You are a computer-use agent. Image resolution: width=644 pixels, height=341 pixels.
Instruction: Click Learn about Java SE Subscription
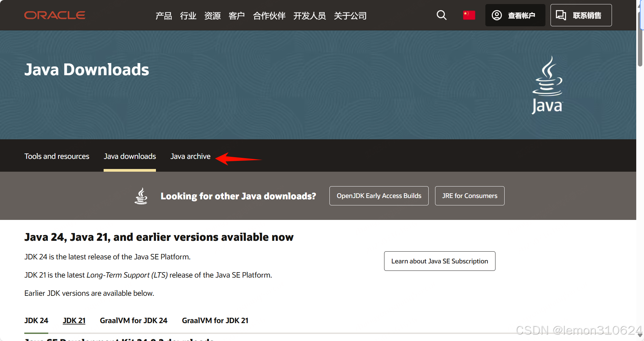(440, 261)
